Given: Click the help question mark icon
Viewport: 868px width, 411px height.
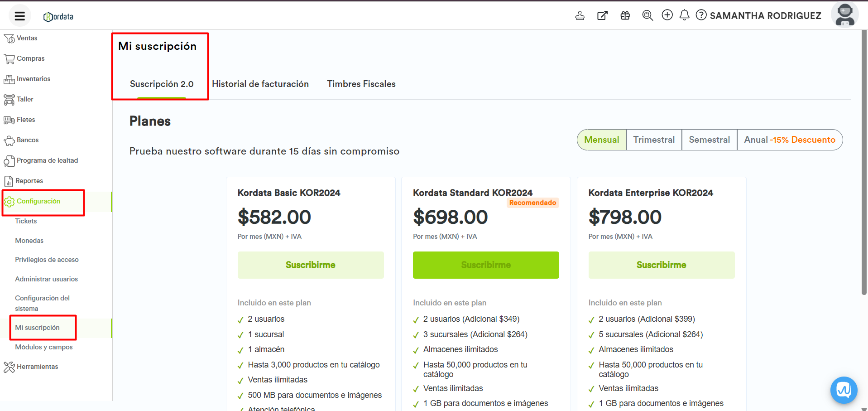Looking at the screenshot, I should pyautogui.click(x=701, y=15).
